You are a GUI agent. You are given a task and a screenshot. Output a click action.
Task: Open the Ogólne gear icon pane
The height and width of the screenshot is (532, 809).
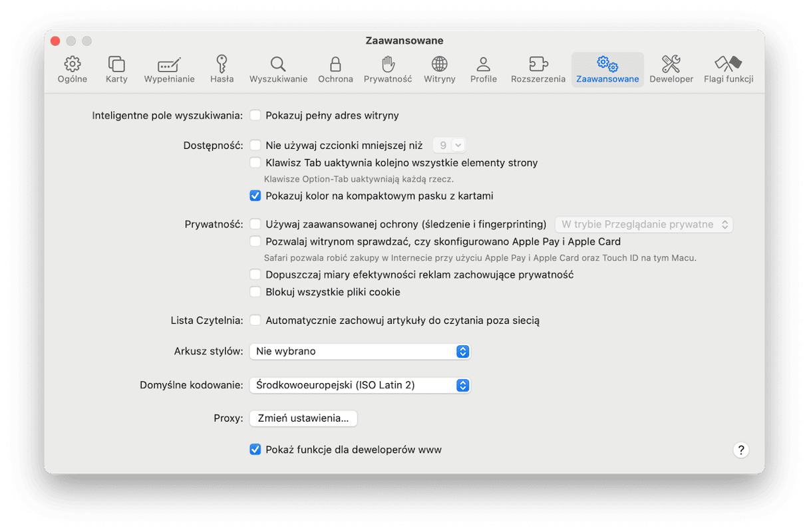click(72, 65)
